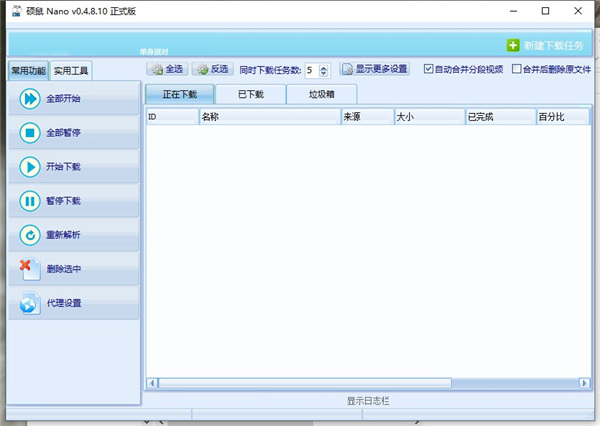The width and height of the screenshot is (600, 426).
Task: Open the 正在下载 tab
Action: pos(179,94)
